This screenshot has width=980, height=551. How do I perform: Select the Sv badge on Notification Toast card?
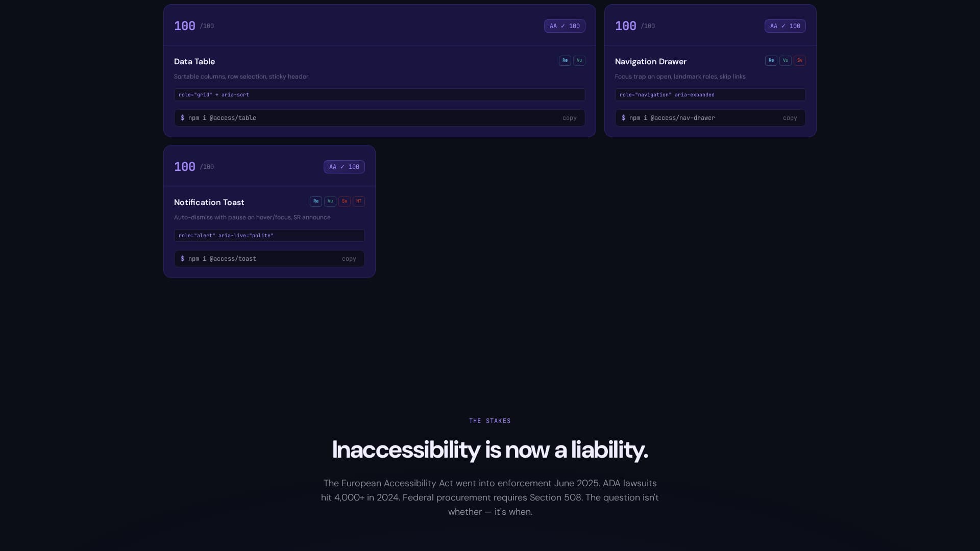(344, 202)
